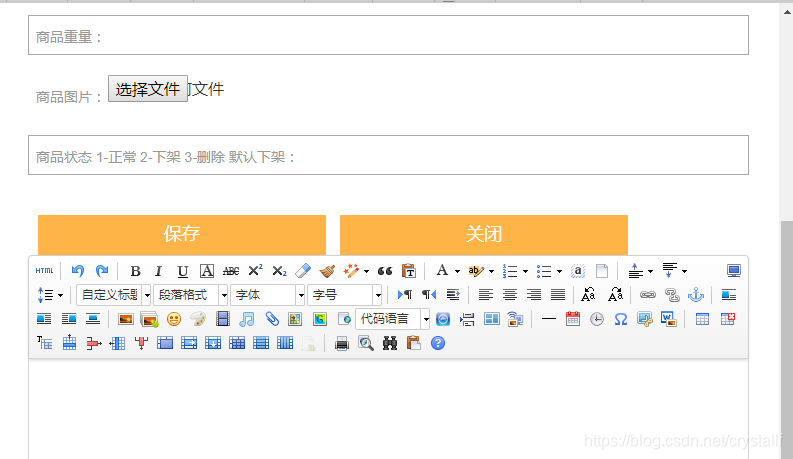793x459 pixels.
Task: Undo last edit in editor toolbar
Action: 78,271
